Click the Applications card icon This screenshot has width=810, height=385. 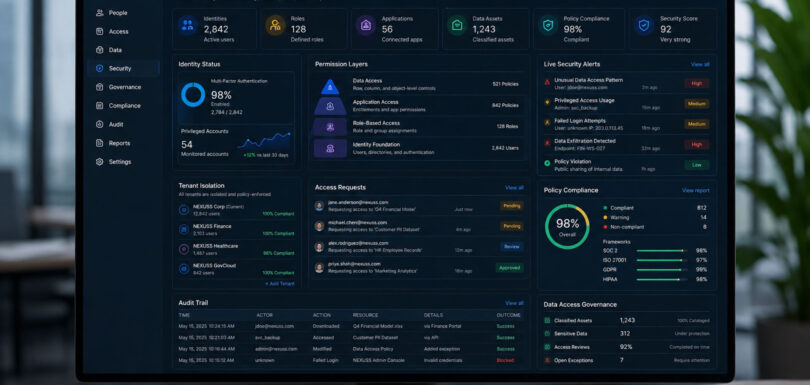pos(366,25)
